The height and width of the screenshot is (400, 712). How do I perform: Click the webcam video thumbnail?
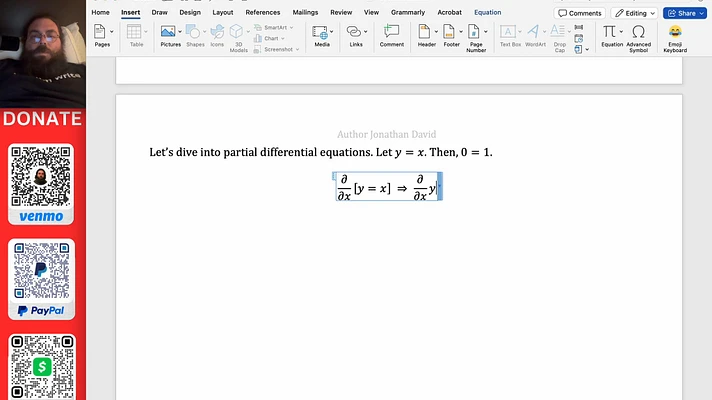tap(43, 54)
